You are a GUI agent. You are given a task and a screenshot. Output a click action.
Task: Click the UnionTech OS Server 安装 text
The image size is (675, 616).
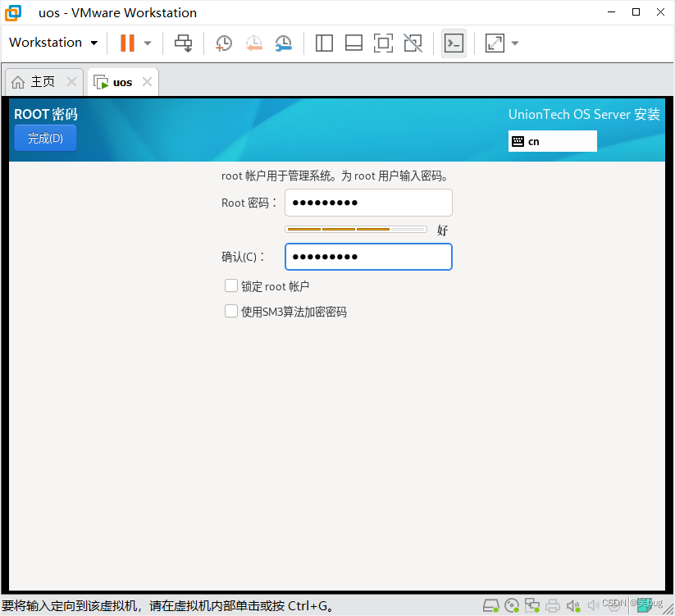point(584,114)
